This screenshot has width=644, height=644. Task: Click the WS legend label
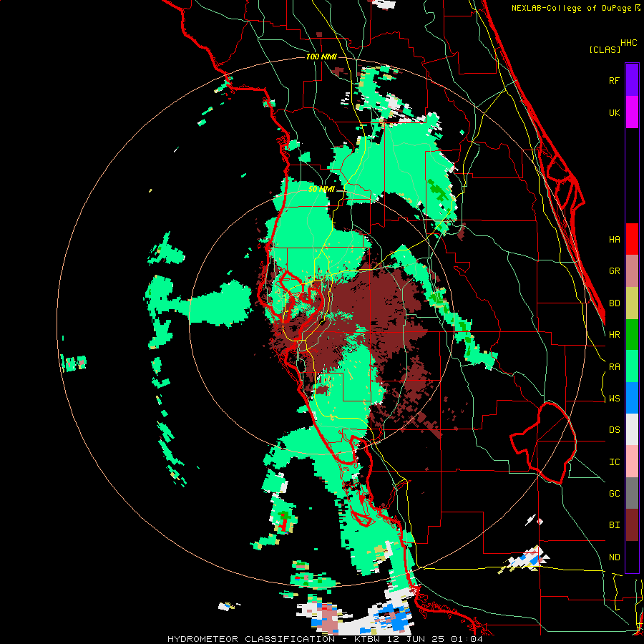tap(614, 399)
